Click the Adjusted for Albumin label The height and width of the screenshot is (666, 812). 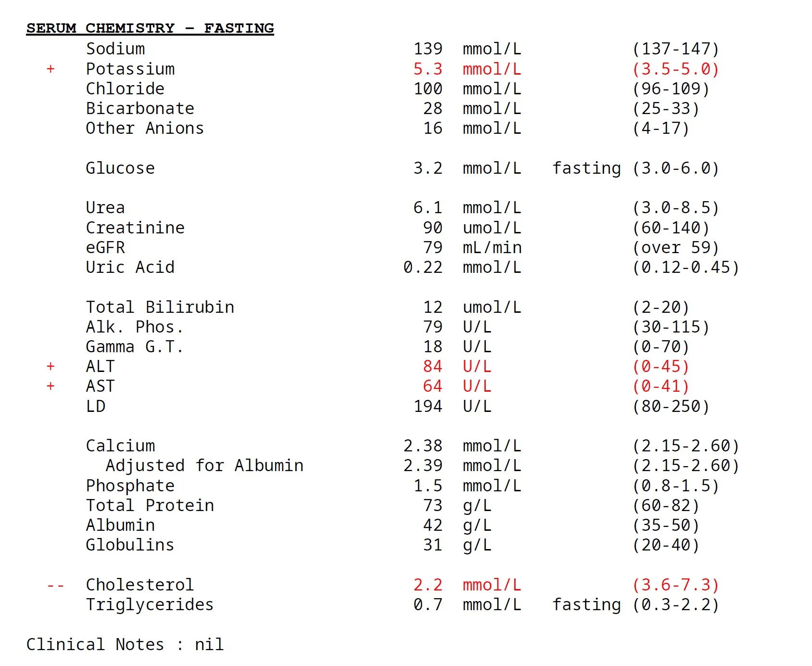(204, 466)
